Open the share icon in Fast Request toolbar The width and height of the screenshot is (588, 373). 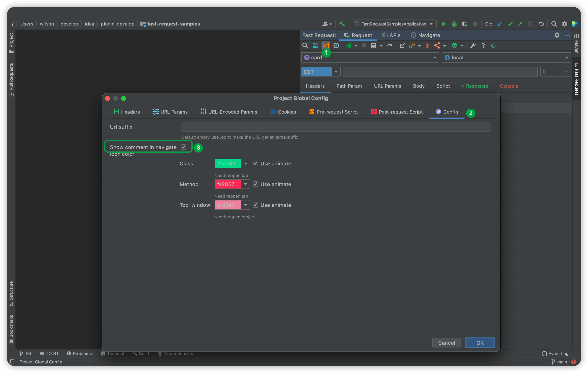click(437, 45)
